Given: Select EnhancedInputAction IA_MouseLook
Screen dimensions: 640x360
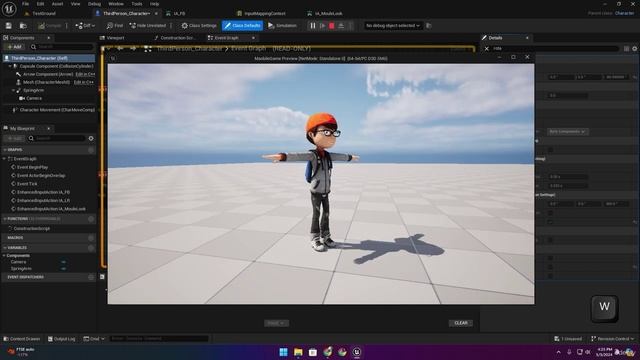Looking at the screenshot, I should coord(51,209).
